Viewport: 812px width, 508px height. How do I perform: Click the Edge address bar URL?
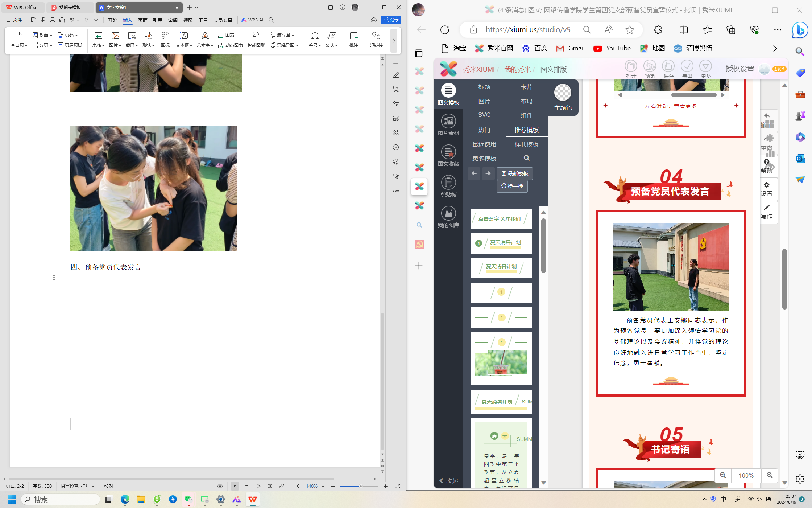530,30
